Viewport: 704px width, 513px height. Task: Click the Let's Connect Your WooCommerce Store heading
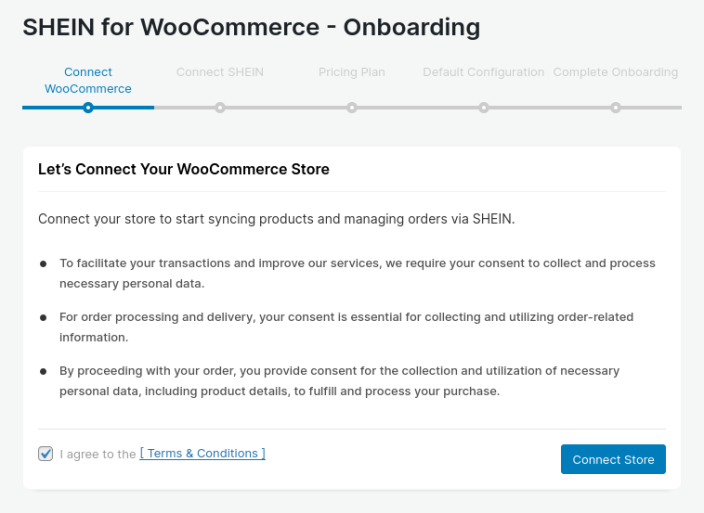183,169
